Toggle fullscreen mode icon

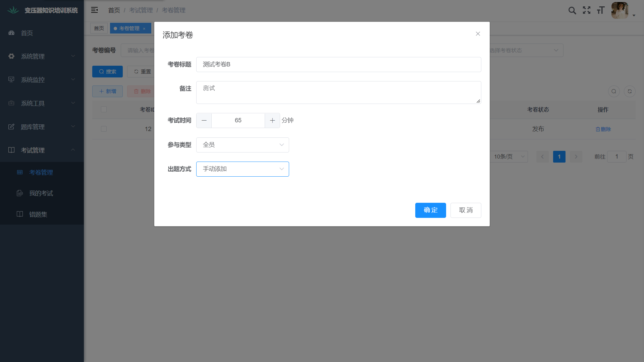(x=587, y=10)
